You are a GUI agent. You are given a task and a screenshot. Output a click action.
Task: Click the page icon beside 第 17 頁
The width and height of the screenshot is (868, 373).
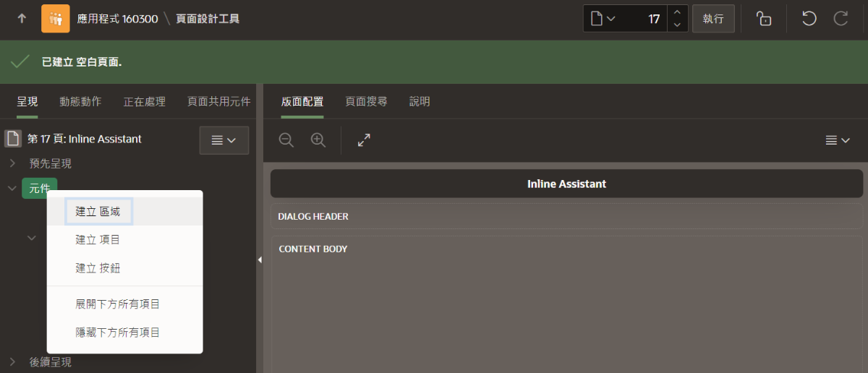(13, 139)
